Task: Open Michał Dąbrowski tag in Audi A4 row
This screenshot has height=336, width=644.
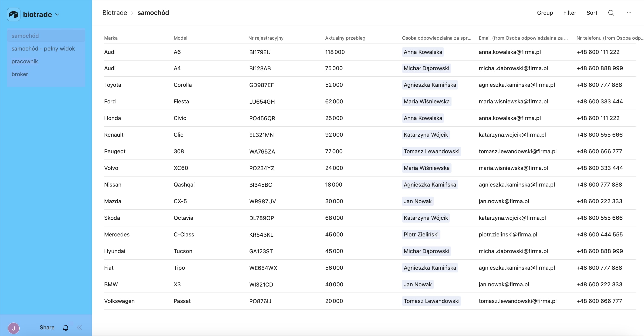Action: coord(426,68)
